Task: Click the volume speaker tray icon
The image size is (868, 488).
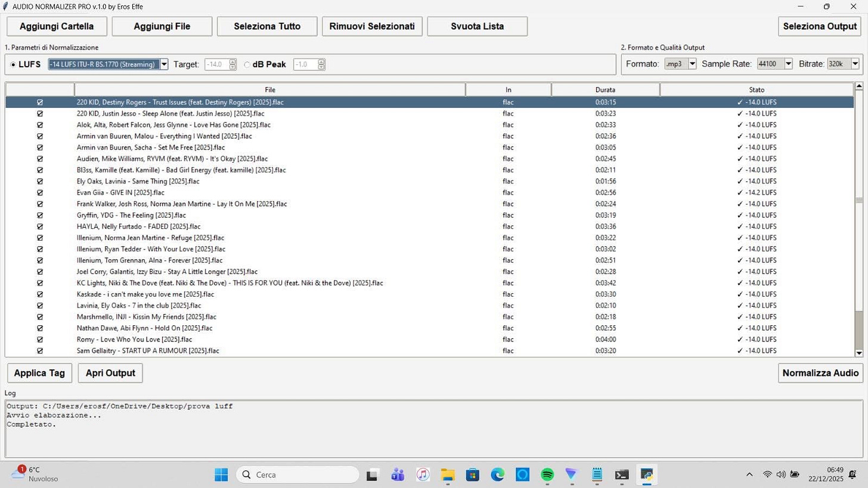Action: 781,475
